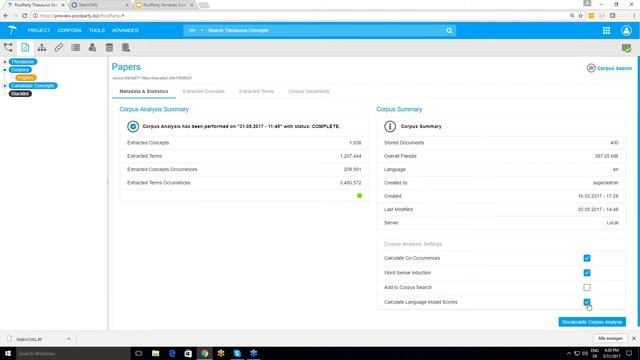Image resolution: width=640 pixels, height=360 pixels.
Task: Open the ADVANCED menu
Action: tap(125, 31)
